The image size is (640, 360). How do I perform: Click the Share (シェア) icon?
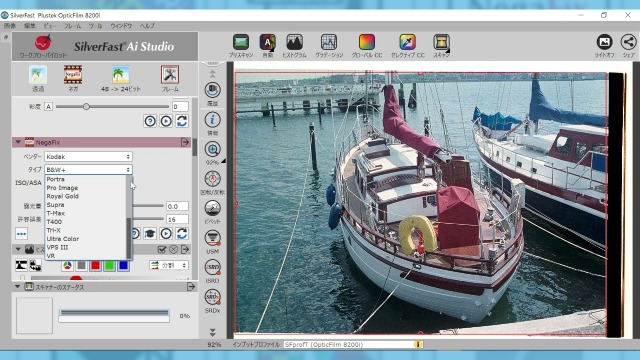coord(628,42)
